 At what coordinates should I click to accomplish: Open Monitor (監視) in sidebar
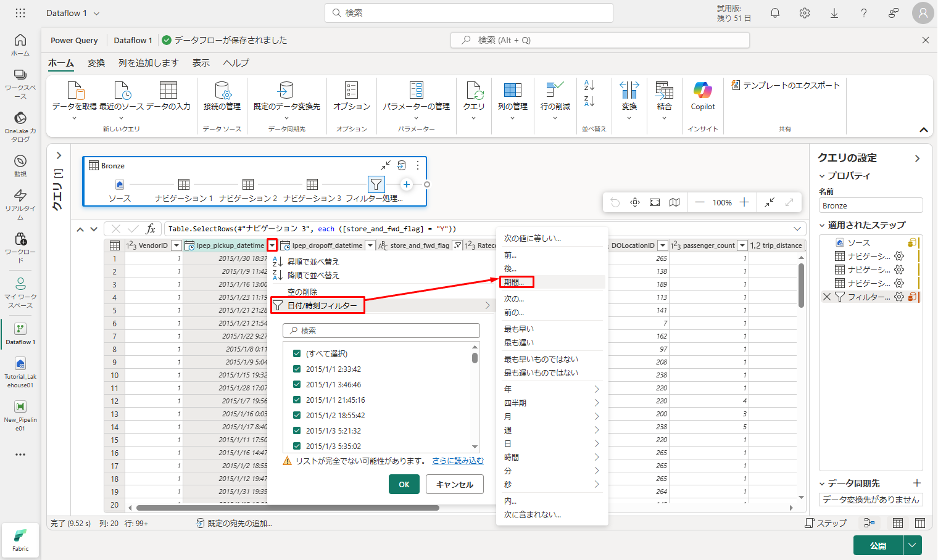20,166
